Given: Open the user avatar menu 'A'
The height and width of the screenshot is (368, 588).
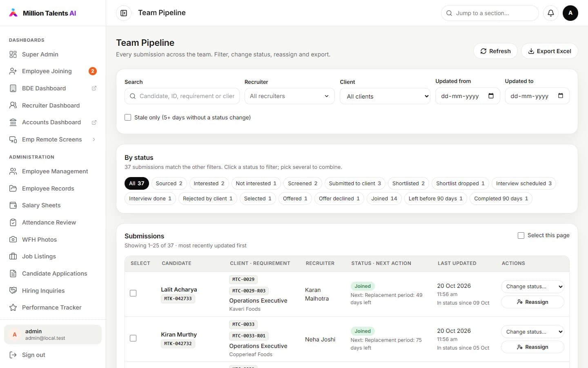Looking at the screenshot, I should click(570, 13).
